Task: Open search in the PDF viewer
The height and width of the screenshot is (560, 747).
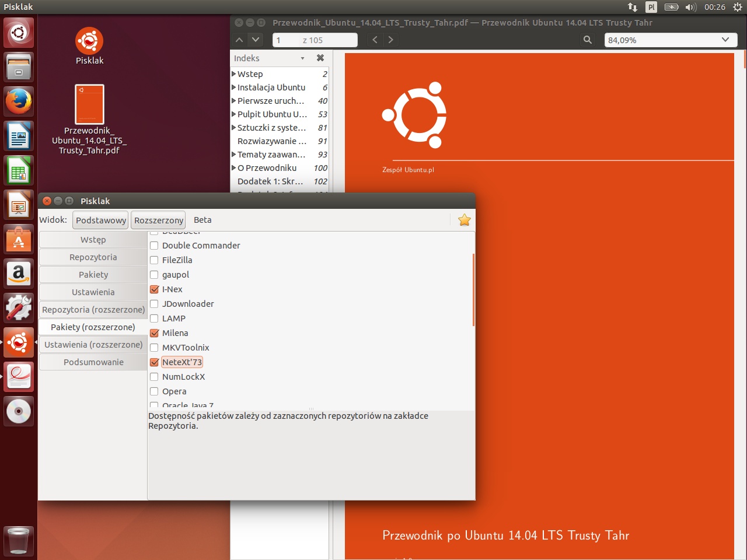Action: click(588, 40)
